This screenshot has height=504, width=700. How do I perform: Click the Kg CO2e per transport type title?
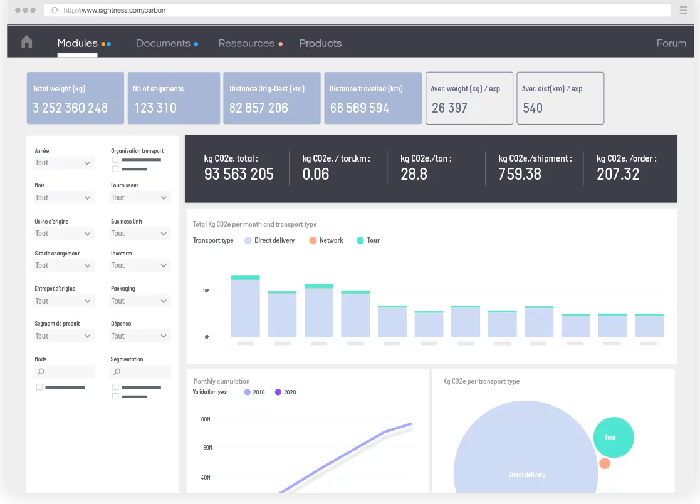click(481, 382)
